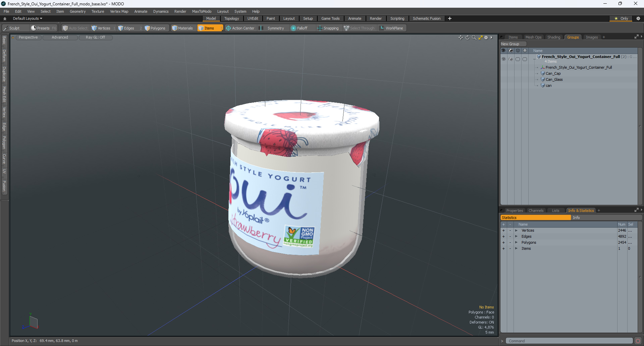
Task: Activate Items selection mode
Action: pyautogui.click(x=210, y=28)
